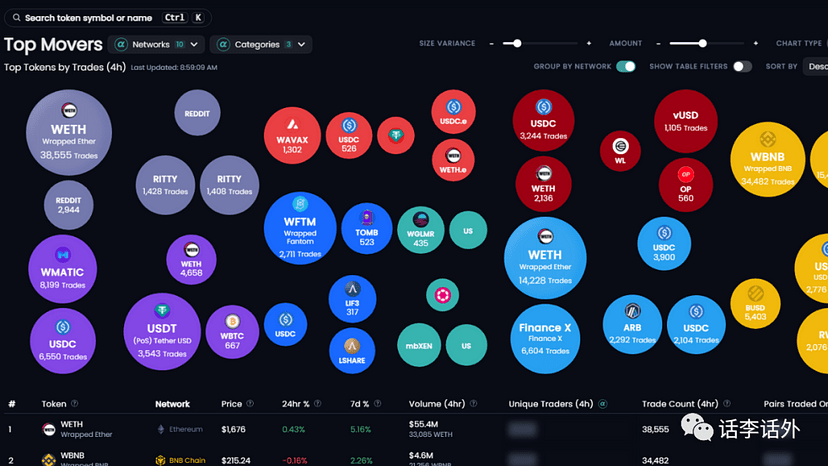Expand the Networks dropdown
Screen dimensions: 828x466
tap(157, 44)
